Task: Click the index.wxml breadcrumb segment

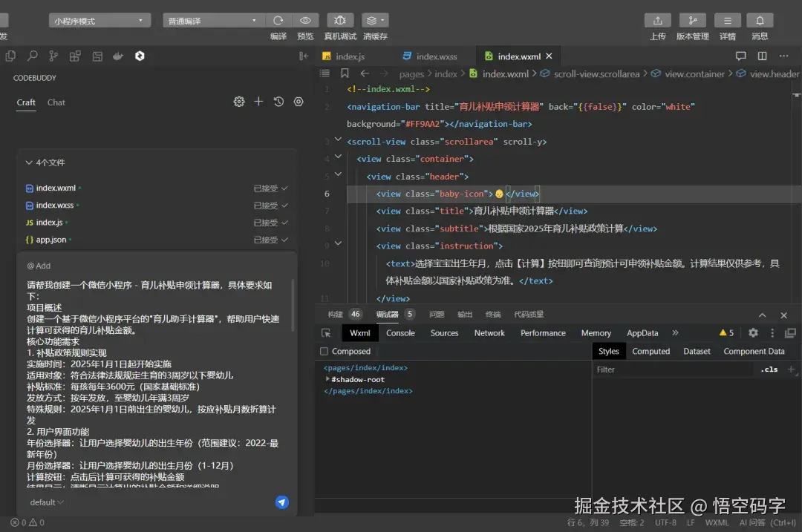Action: pyautogui.click(x=506, y=74)
